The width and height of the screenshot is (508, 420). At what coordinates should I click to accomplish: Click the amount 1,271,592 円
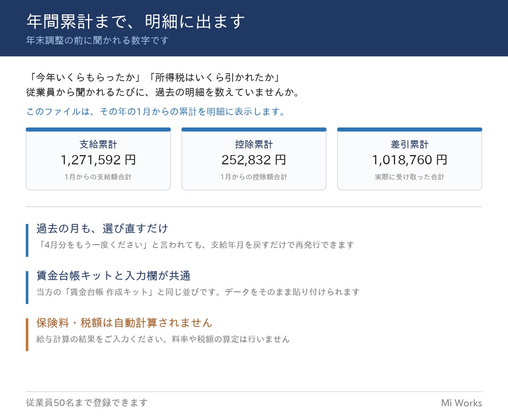click(98, 160)
